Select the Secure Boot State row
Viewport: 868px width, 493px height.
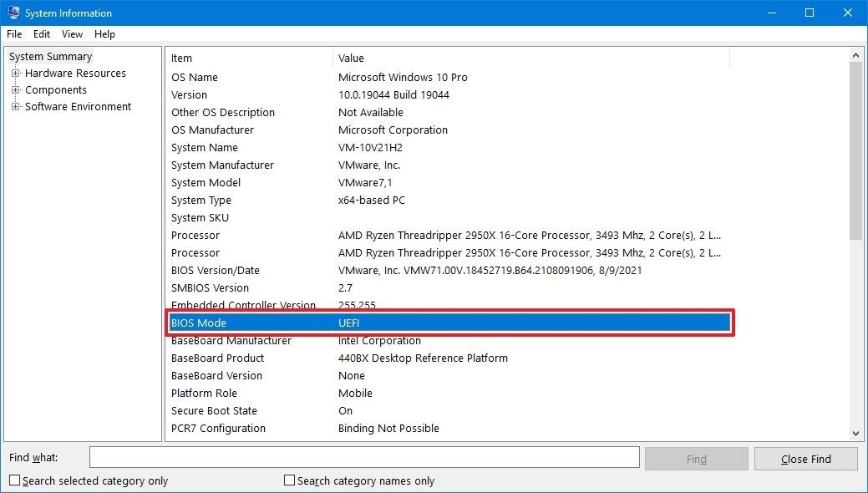coord(334,410)
